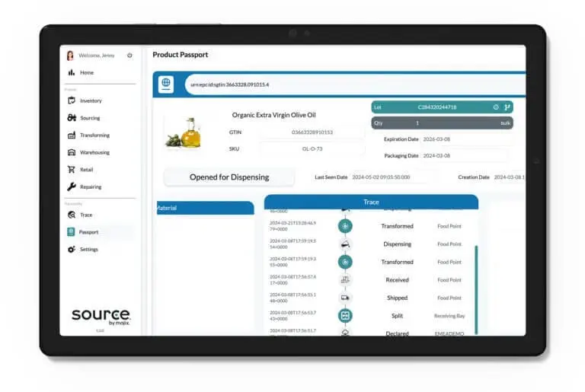Click the globe icon in search bar

[166, 84]
